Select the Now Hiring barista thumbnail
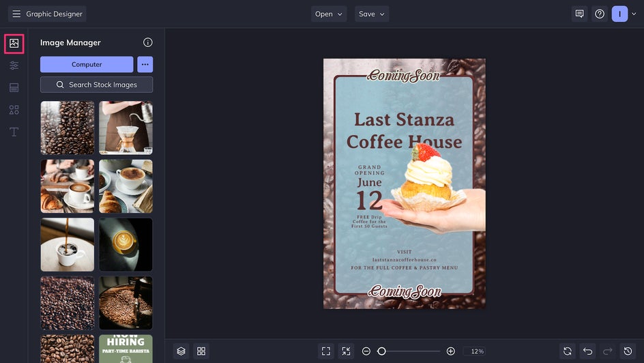Screen dimensions: 644x363 point(126,349)
